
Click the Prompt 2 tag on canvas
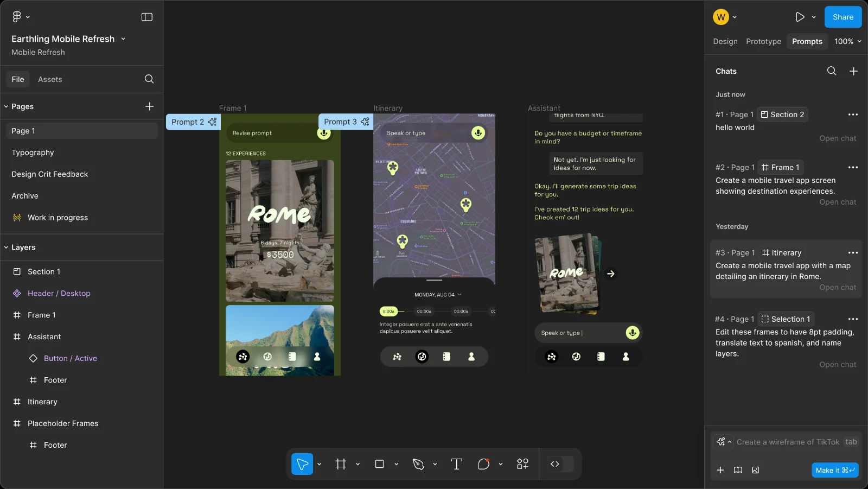click(x=194, y=122)
